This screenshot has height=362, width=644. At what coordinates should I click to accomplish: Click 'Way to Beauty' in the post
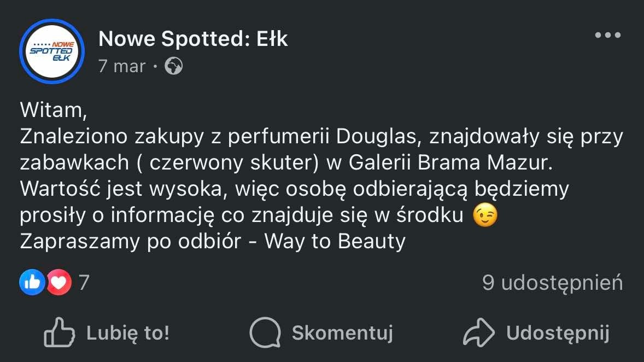(335, 241)
